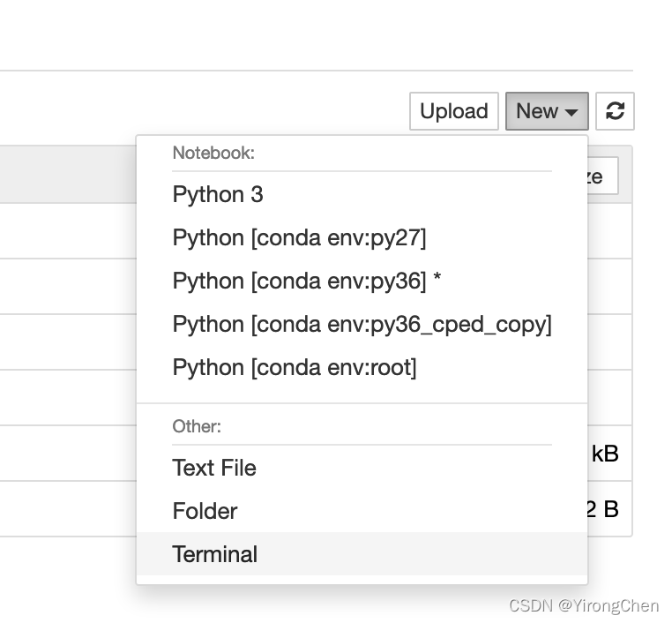
Task: Click the Upload button
Action: pos(453,111)
